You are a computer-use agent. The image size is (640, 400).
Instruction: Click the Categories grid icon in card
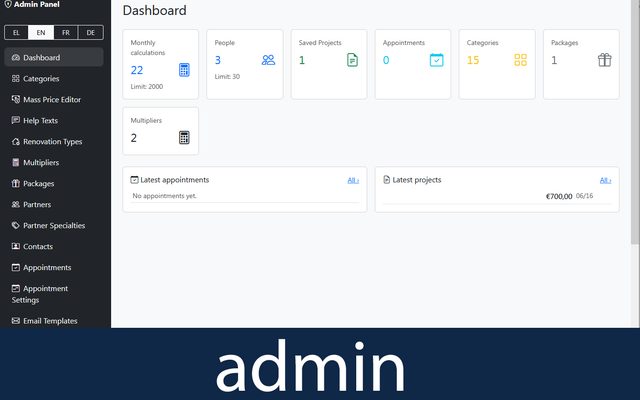click(x=520, y=60)
